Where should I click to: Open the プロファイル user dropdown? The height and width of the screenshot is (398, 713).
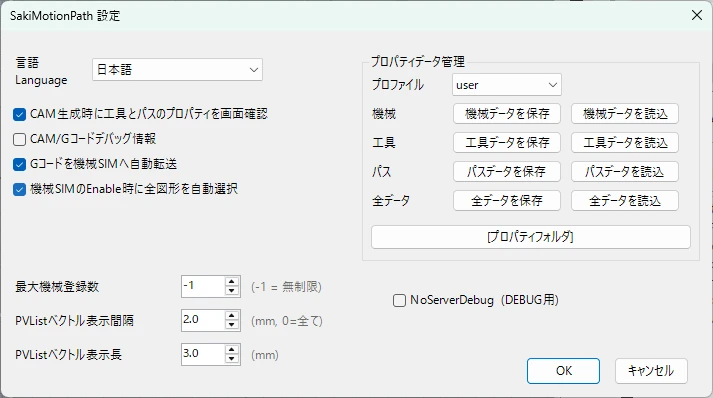coord(507,85)
